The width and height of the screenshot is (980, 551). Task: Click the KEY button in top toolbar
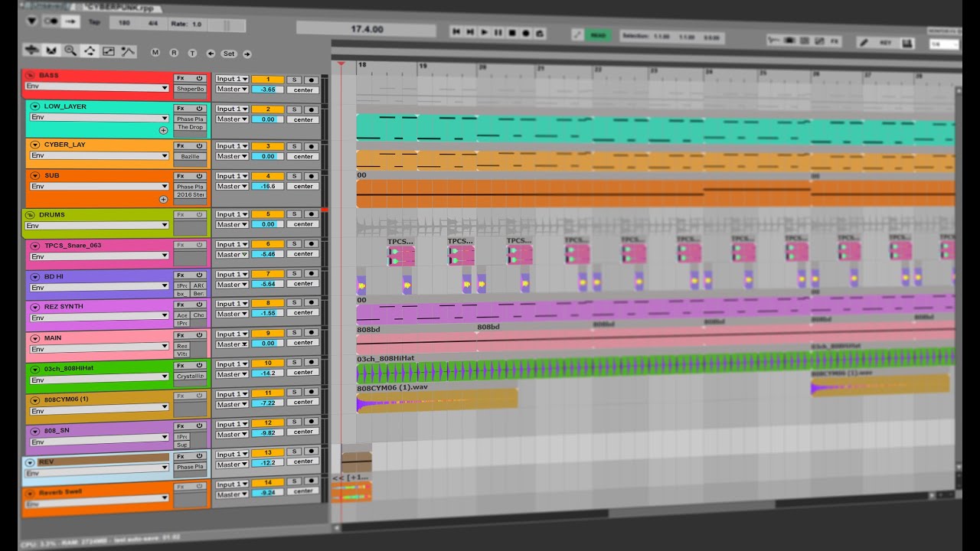click(x=885, y=44)
